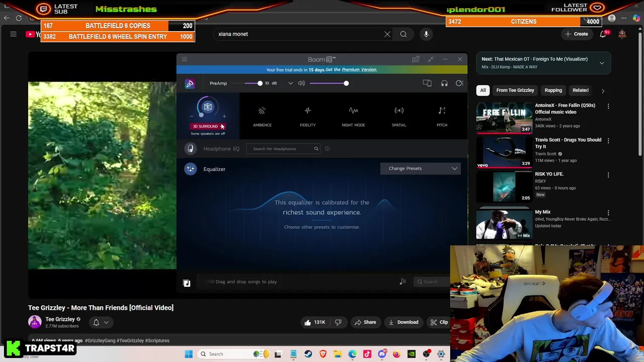Viewport: 644px width, 362px height.
Task: Click the headphone search magnifier icon
Action: pyautogui.click(x=316, y=149)
